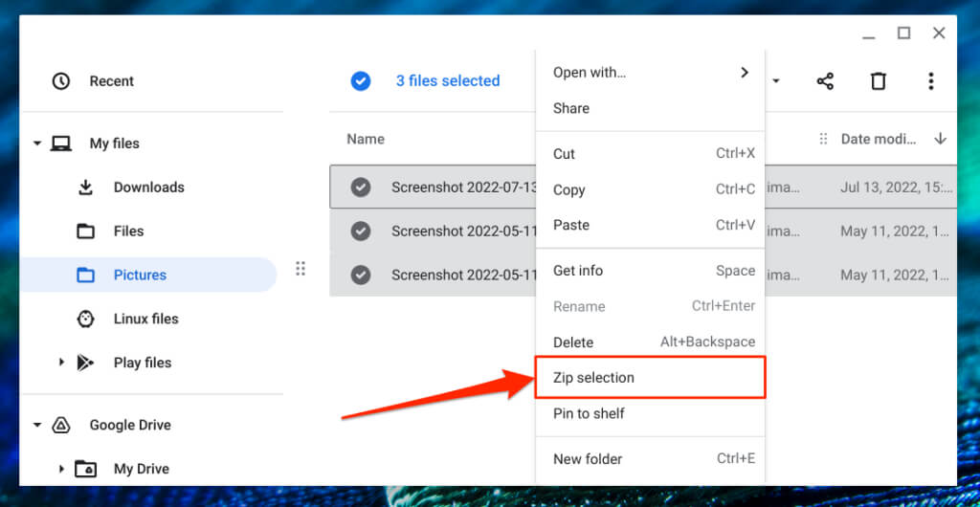Viewport: 980px width, 507px height.
Task: Click the share icon in toolbar
Action: point(825,81)
